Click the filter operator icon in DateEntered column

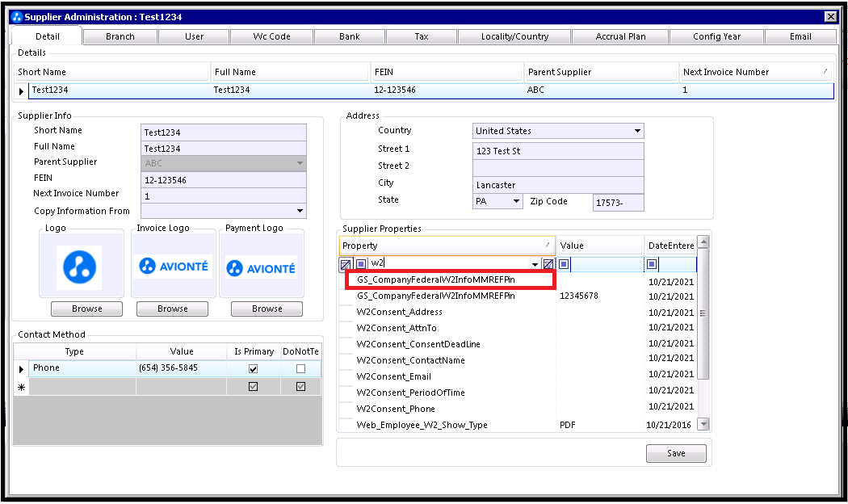coord(652,264)
